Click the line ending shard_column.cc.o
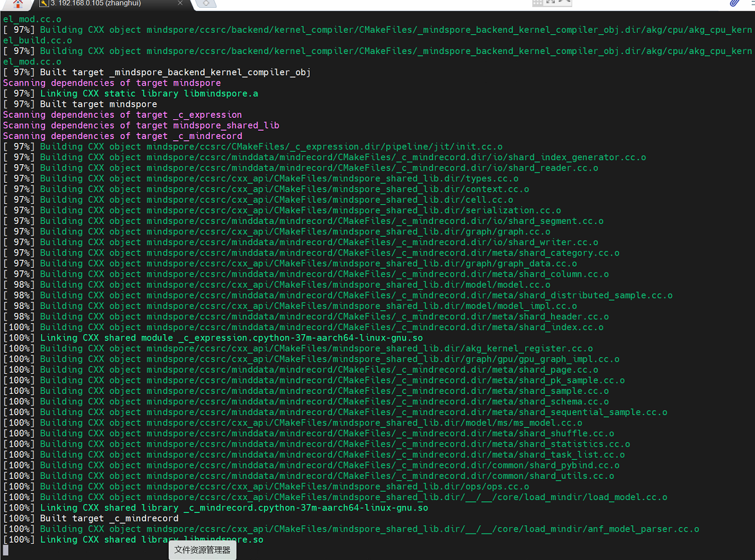This screenshot has width=755, height=560. (306, 274)
